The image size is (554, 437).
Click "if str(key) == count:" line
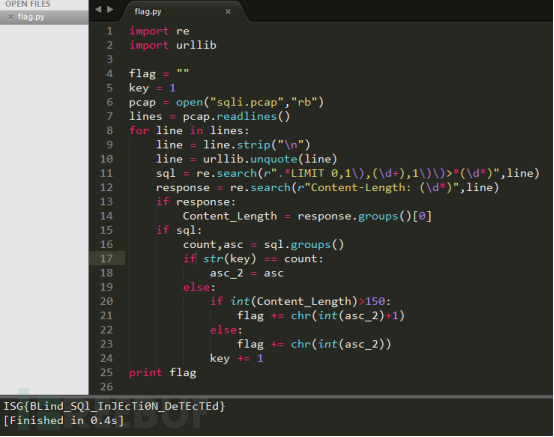point(253,259)
